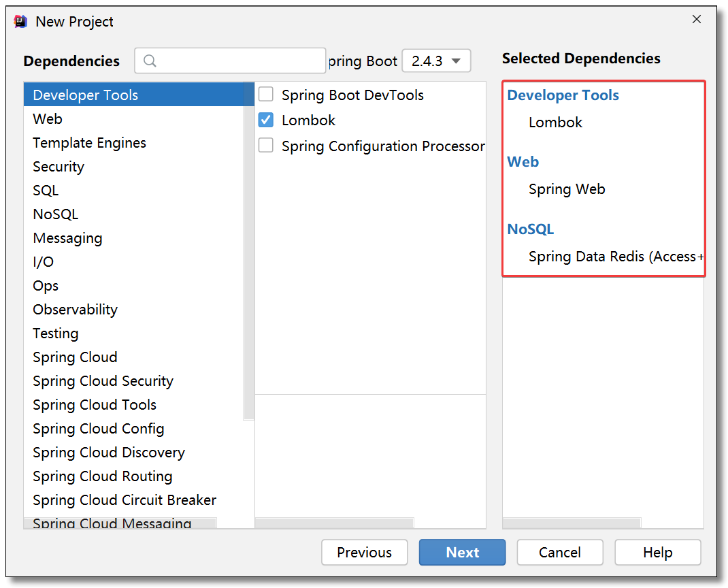
Task: Click the category list vertical scrollbar
Action: (249, 251)
